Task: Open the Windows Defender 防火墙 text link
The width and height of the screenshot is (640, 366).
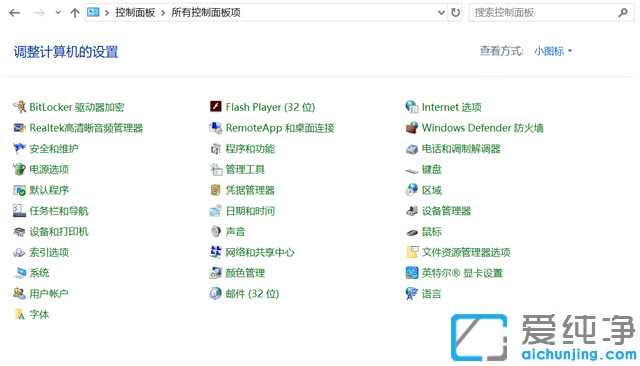Action: pos(482,128)
